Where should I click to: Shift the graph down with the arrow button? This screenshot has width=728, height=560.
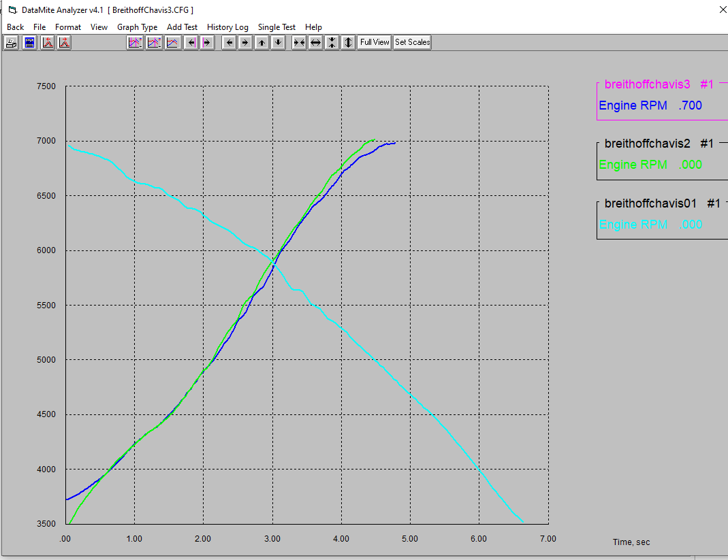278,43
